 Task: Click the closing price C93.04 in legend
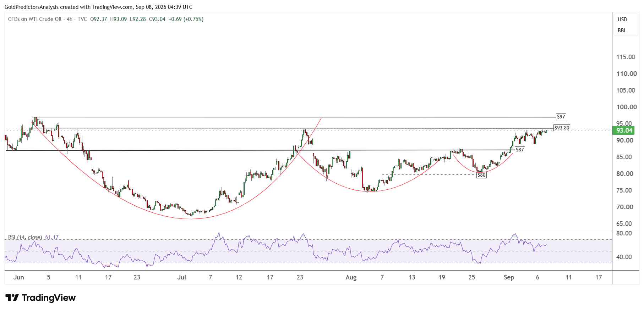[157, 19]
